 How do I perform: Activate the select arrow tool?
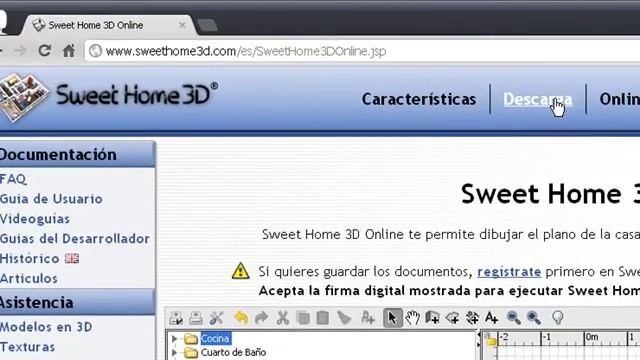click(x=392, y=318)
